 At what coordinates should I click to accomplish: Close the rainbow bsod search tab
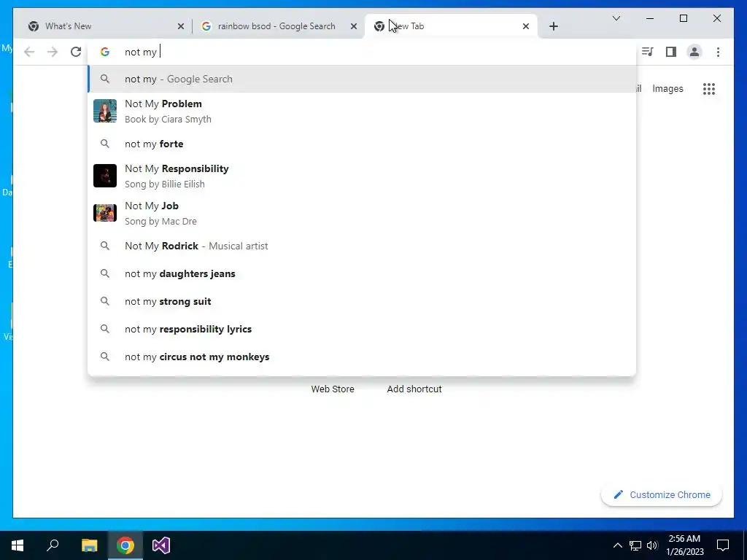(x=354, y=26)
